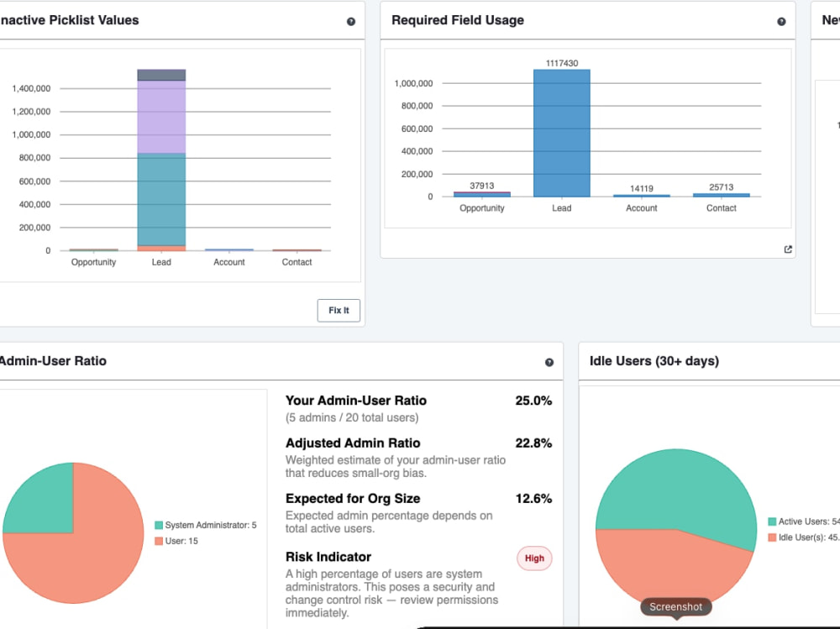The image size is (840, 629).
Task: Open help for Inactive Picklist Values card
Action: tap(351, 22)
